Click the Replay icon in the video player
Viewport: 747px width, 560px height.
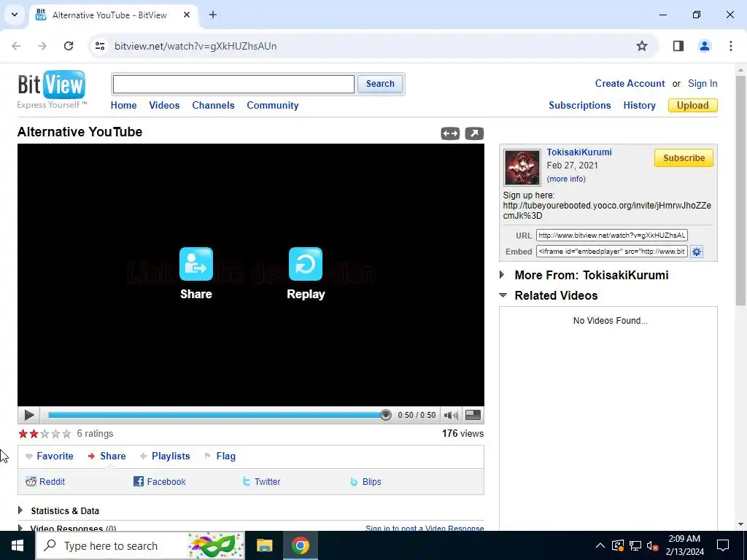point(306,264)
